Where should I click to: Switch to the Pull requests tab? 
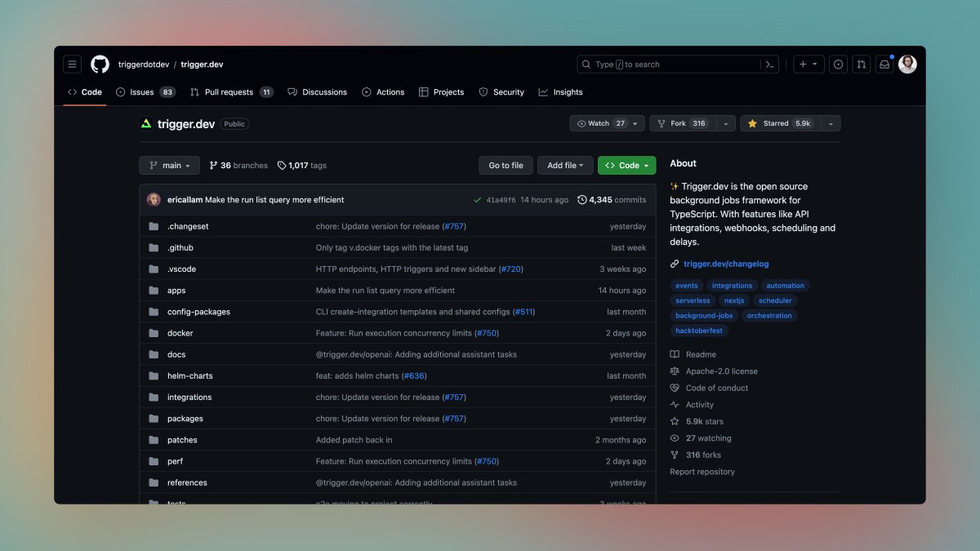(x=232, y=92)
